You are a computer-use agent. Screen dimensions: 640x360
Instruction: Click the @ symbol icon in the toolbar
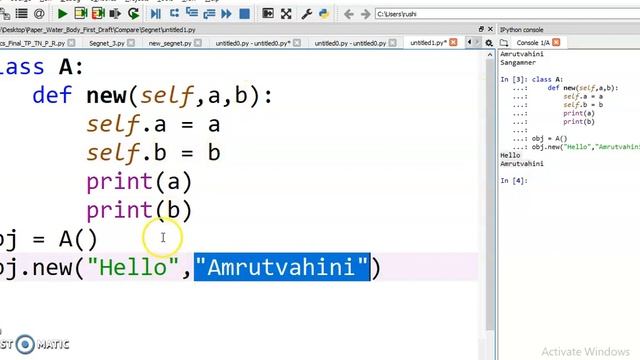pyautogui.click(x=39, y=14)
